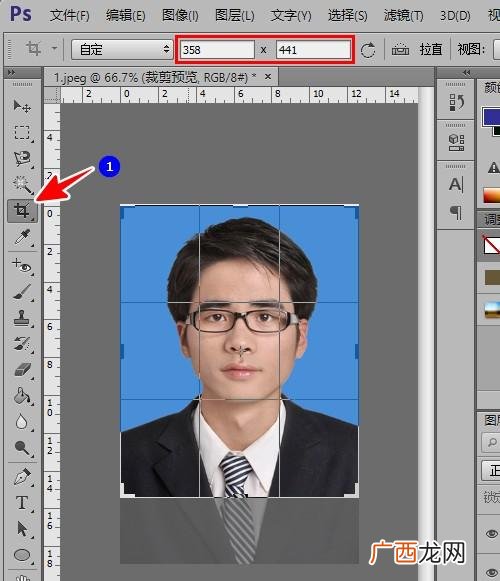
Task: Click the rotate crop orientation icon
Action: pos(368,50)
